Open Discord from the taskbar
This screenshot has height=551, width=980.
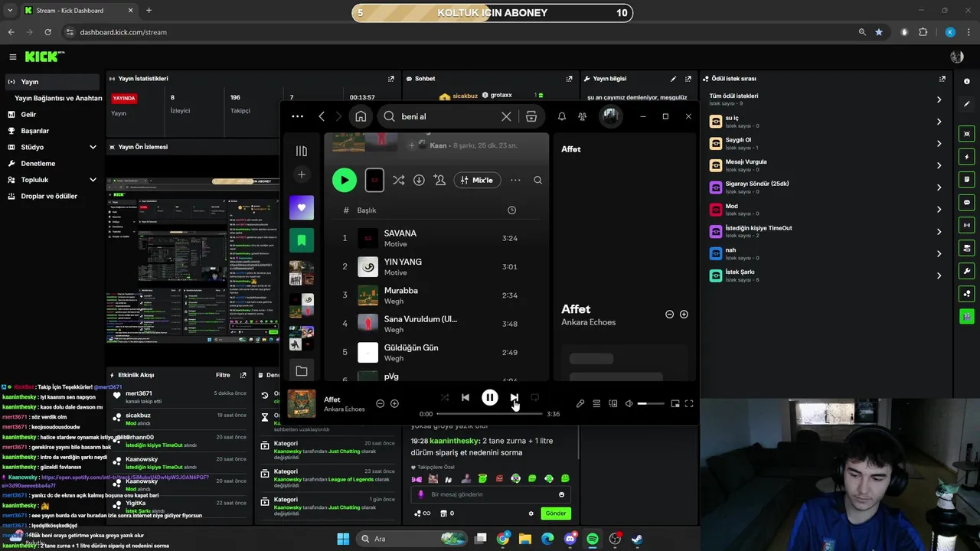coord(570,539)
